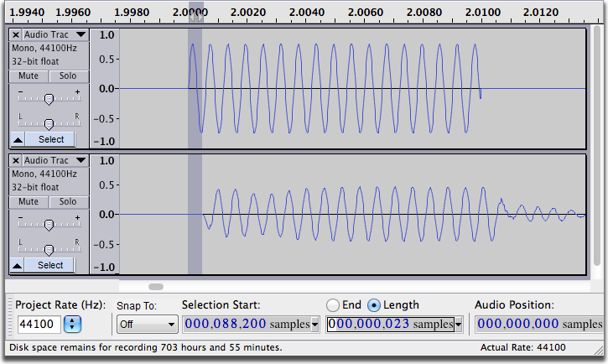608x364 pixels.
Task: Click the second track's pan slider
Action: coord(49,250)
